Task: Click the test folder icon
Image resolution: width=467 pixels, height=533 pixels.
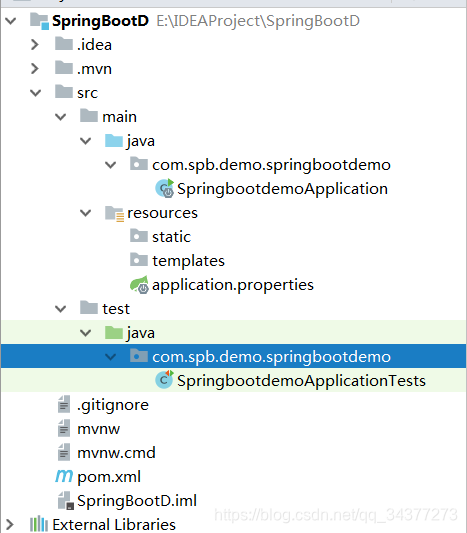Action: coord(89,308)
